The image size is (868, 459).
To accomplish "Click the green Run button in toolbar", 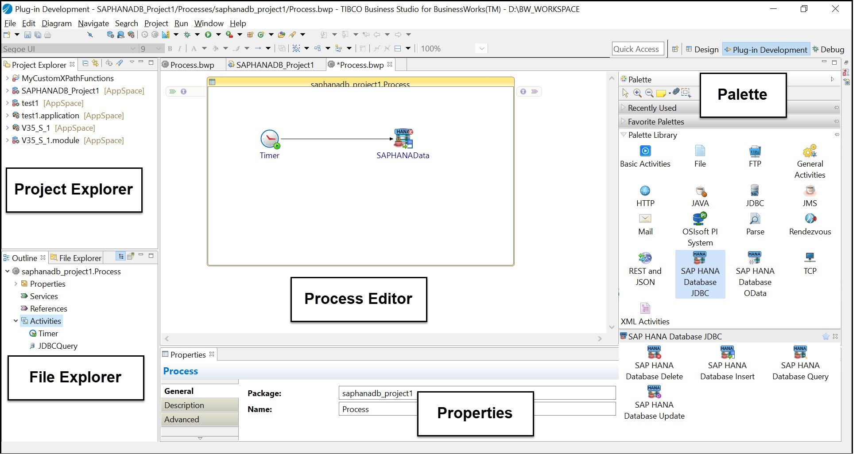I will point(208,35).
